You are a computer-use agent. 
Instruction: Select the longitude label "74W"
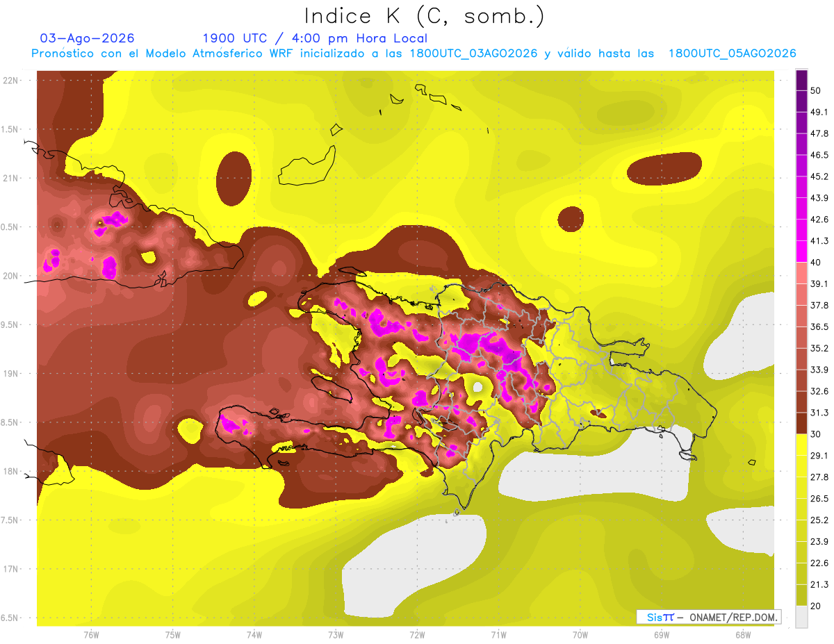tap(254, 635)
